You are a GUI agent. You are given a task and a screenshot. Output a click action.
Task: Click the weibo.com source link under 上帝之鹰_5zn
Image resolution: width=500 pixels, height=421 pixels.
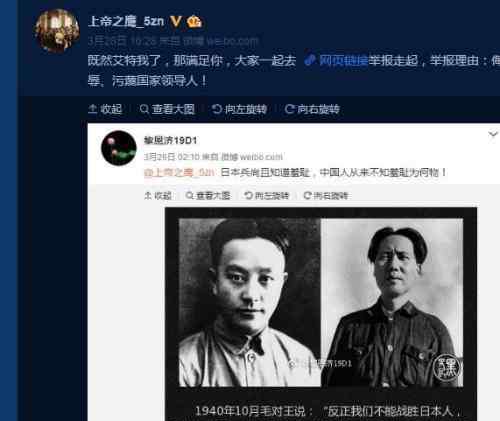pos(232,41)
